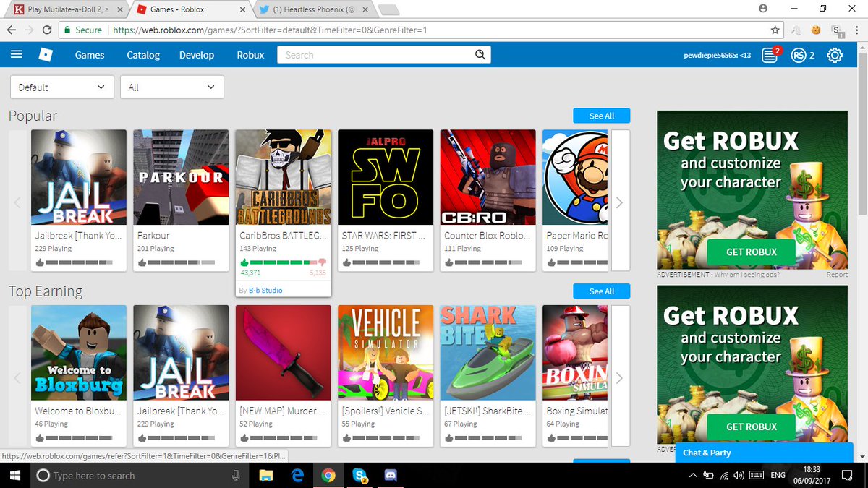Open Skype from the taskbar
This screenshot has height=488, width=868.
[x=359, y=475]
